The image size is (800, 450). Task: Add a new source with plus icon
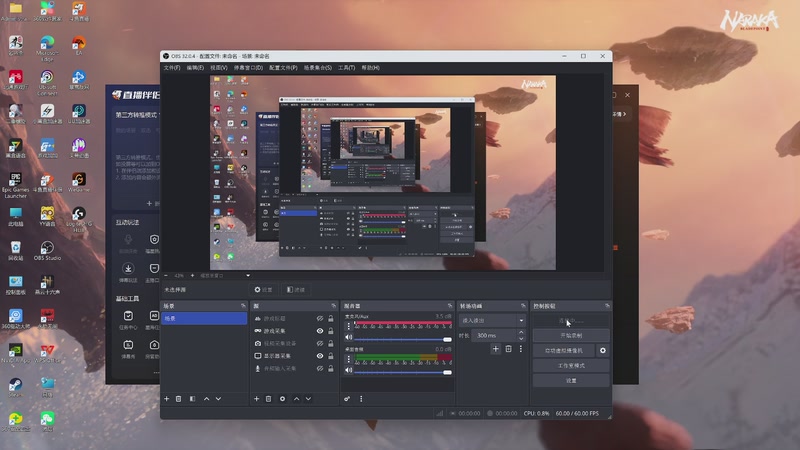(x=256, y=398)
